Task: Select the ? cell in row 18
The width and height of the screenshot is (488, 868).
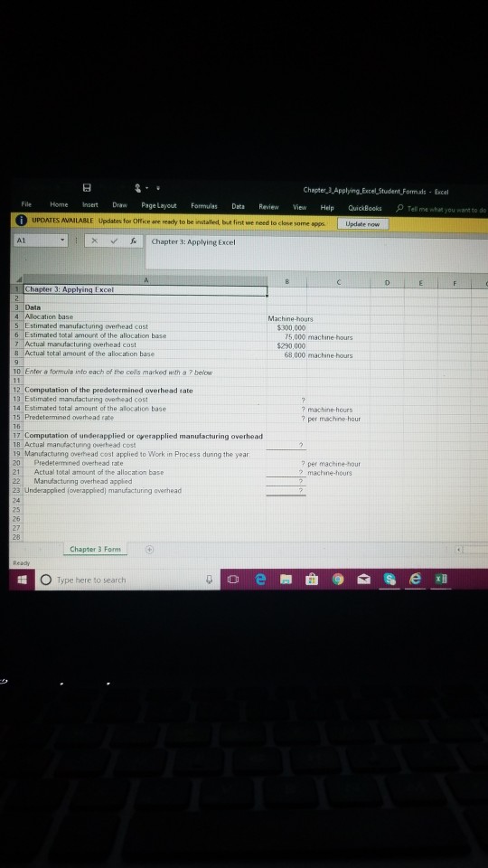Action: (286, 445)
